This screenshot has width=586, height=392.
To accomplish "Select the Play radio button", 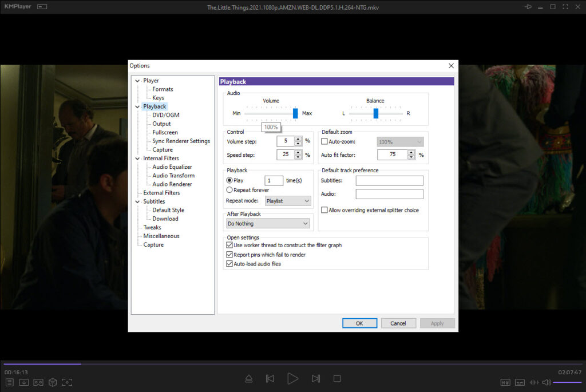I will [229, 180].
